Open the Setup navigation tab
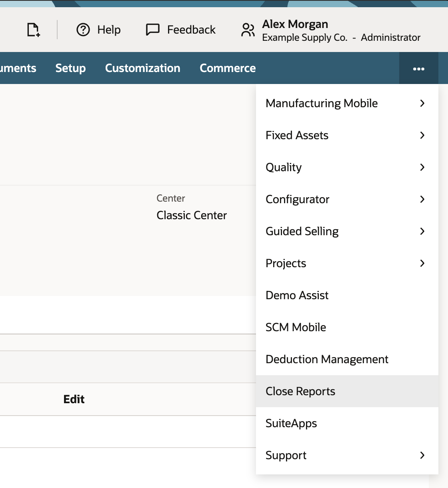Viewport: 448px width, 488px height. (x=70, y=68)
